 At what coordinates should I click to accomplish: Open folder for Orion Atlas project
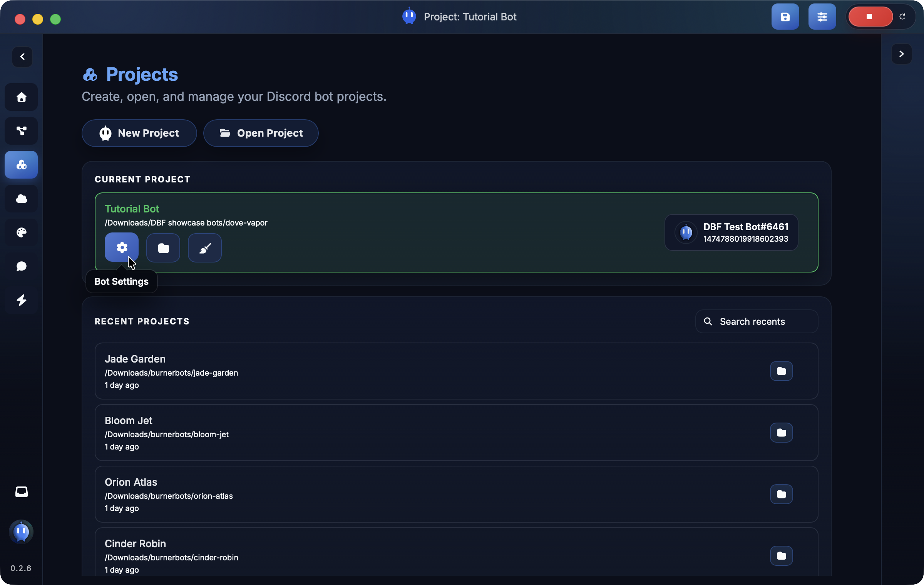click(x=781, y=494)
